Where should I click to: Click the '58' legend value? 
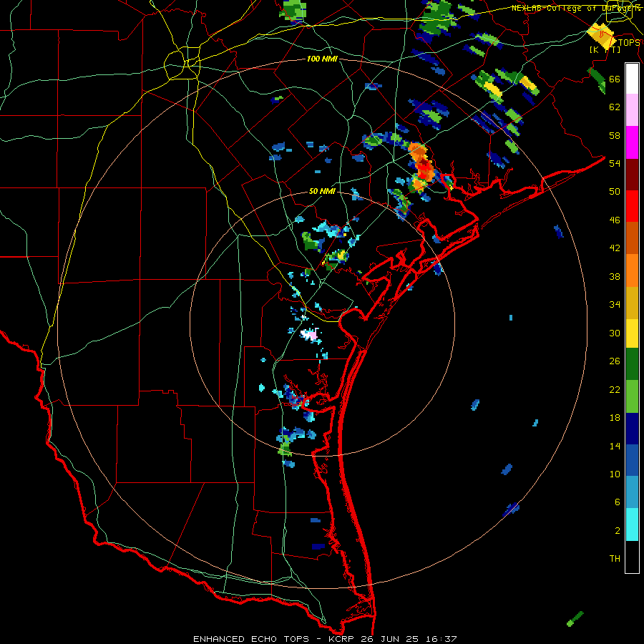(x=615, y=135)
